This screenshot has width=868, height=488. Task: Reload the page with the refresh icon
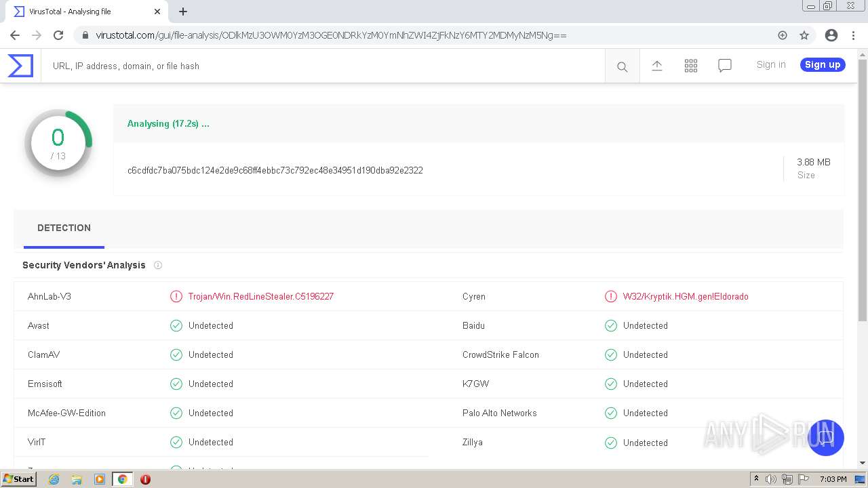click(x=58, y=35)
